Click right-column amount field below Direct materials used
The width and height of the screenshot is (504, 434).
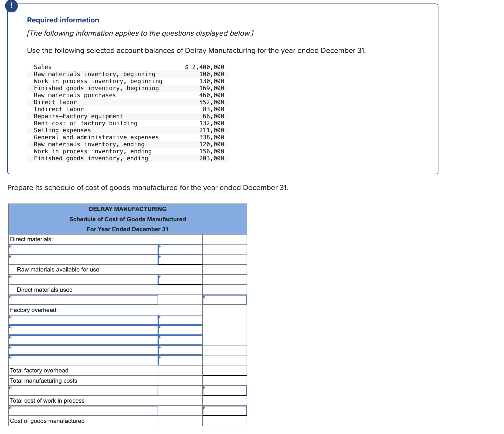[x=225, y=300]
